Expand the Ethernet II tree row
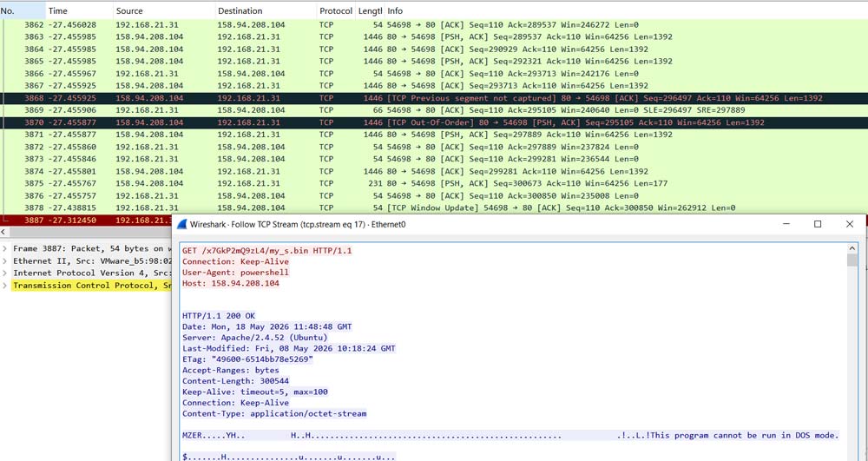The image size is (868, 461). point(5,260)
